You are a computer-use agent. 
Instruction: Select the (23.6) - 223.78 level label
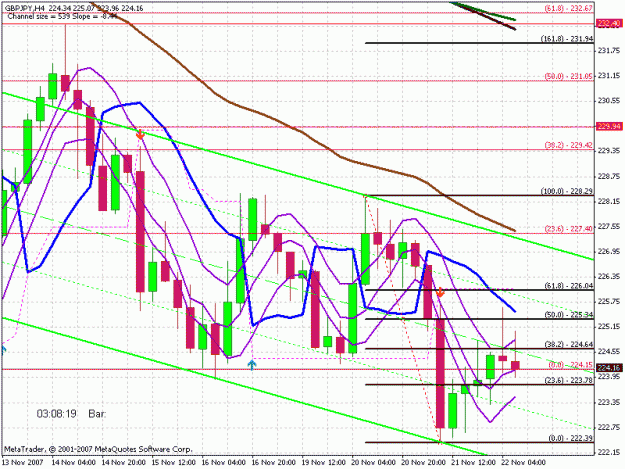point(569,381)
